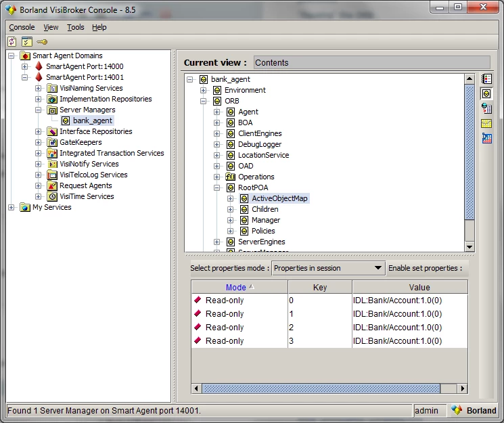Expand the Environment node
This screenshot has width=504, height=423.
click(203, 91)
